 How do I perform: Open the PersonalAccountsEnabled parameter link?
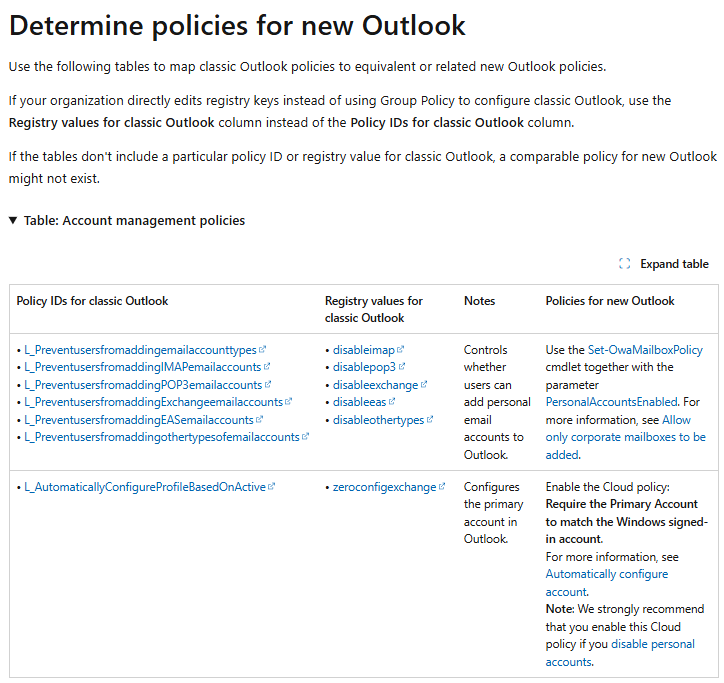(x=611, y=402)
